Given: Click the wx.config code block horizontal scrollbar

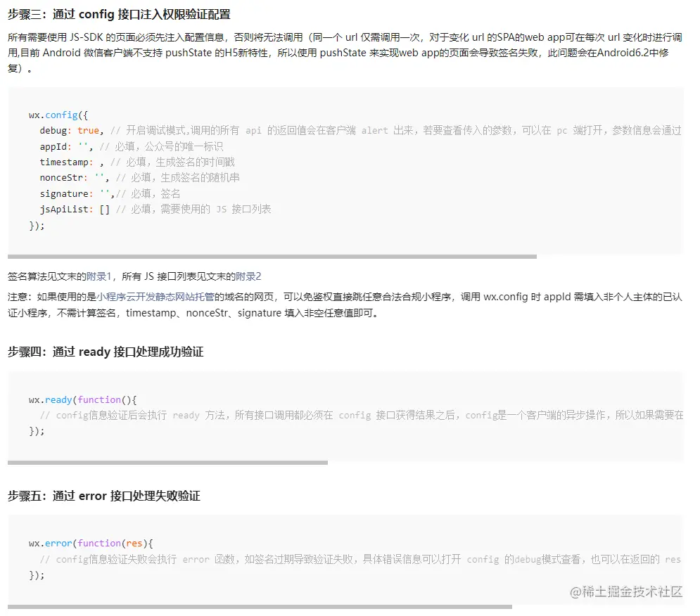Looking at the screenshot, I should pos(272,257).
